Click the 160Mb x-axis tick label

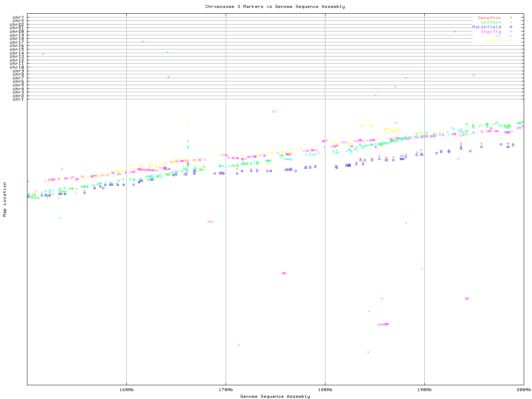(126, 390)
